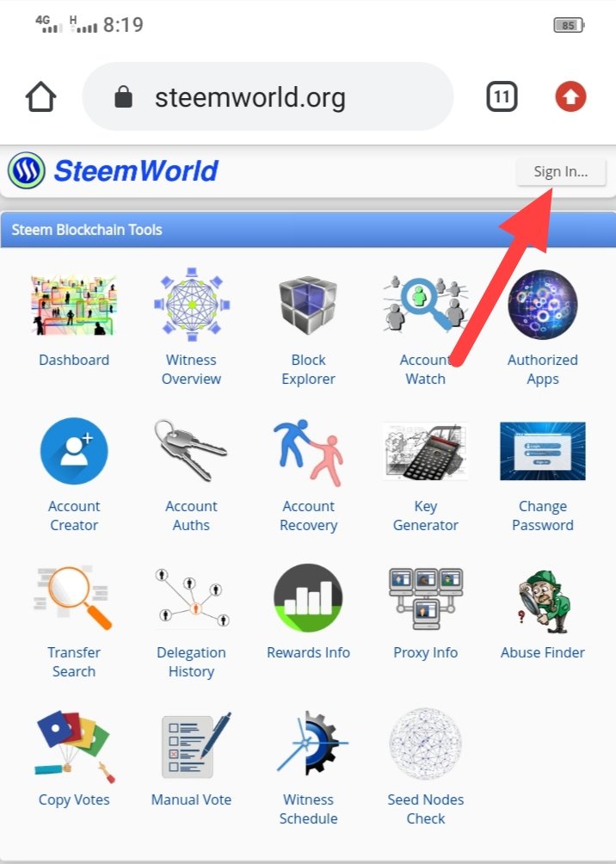Viewport: 616px width, 864px height.
Task: Open the Authorized Apps globe icon
Action: [x=543, y=305]
